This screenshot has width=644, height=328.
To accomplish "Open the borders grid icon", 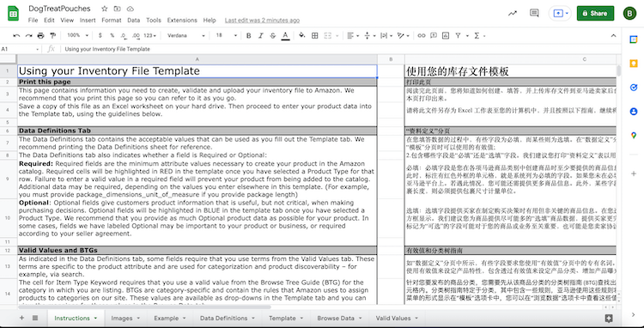I will tap(315, 36).
